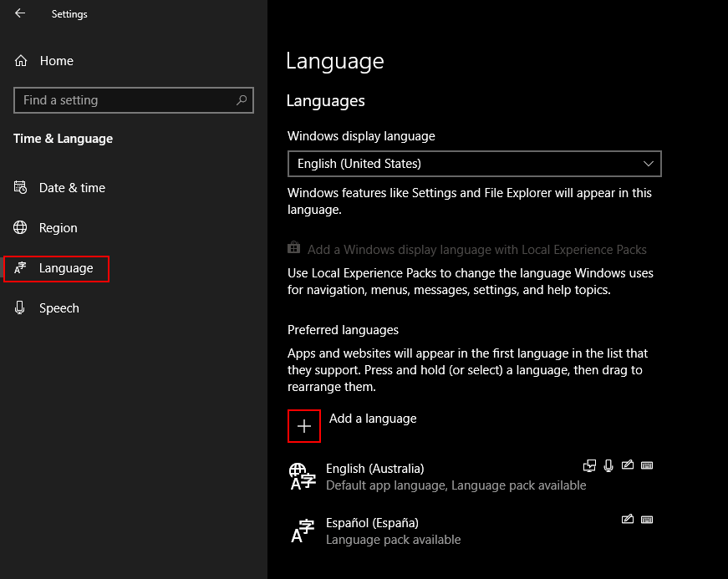Click keyboard icon for Español (España)
Image resolution: width=728 pixels, height=579 pixels.
pos(647,520)
